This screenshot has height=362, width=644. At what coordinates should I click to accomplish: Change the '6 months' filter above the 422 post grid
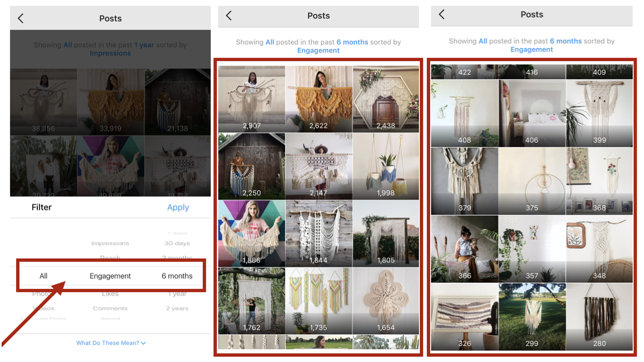[x=566, y=41]
